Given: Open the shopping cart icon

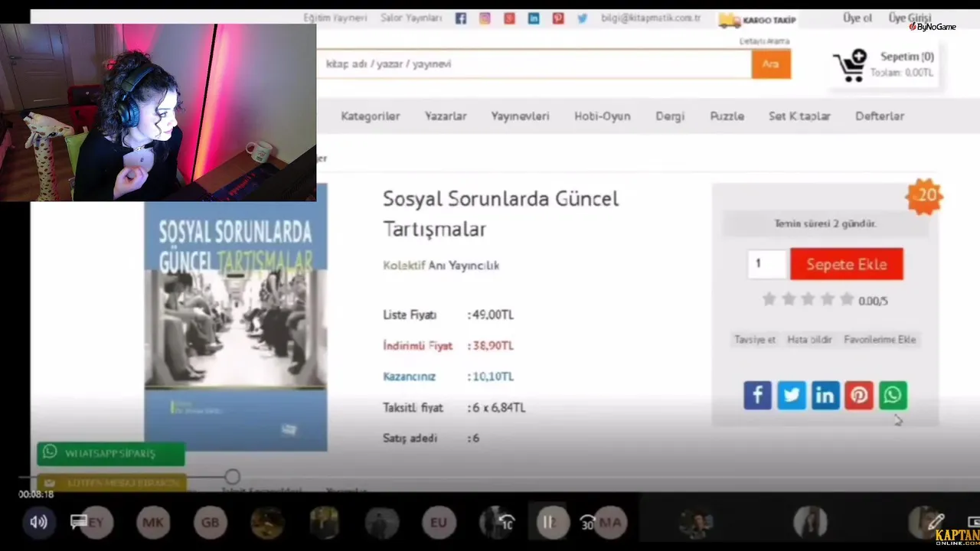Looking at the screenshot, I should pos(850,66).
